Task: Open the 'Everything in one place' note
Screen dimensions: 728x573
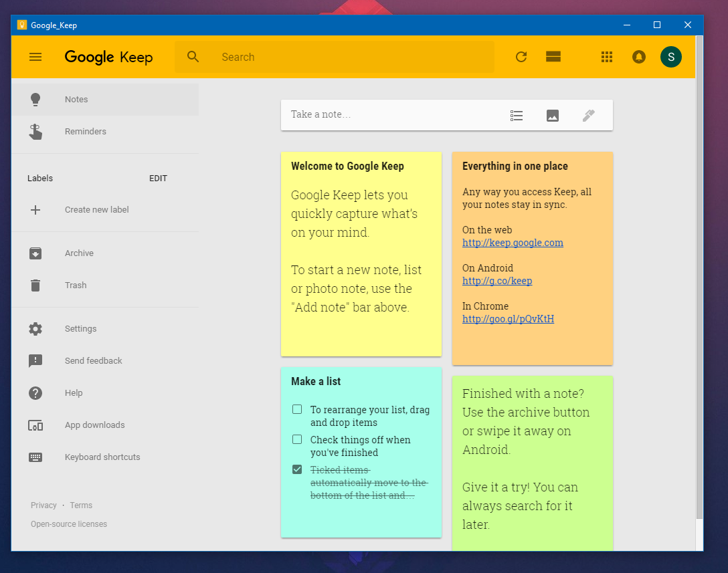Action: pyautogui.click(x=533, y=259)
